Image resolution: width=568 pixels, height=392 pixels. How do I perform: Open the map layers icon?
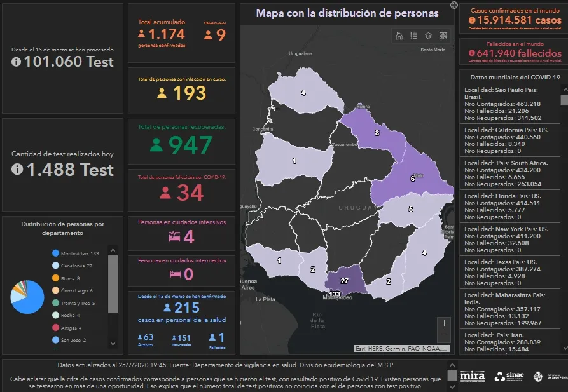pyautogui.click(x=428, y=36)
